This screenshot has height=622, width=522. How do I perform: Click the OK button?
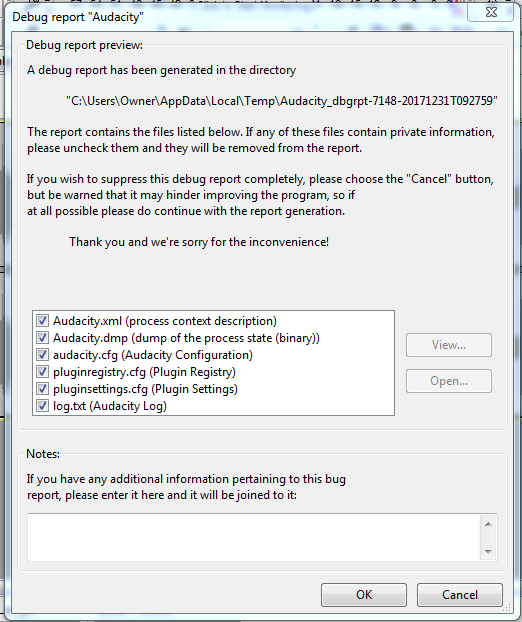364,595
